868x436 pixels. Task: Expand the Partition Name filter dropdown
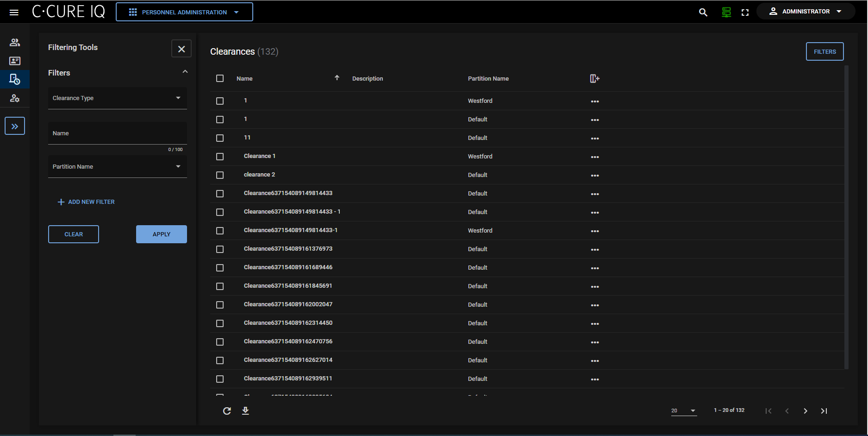point(117,167)
